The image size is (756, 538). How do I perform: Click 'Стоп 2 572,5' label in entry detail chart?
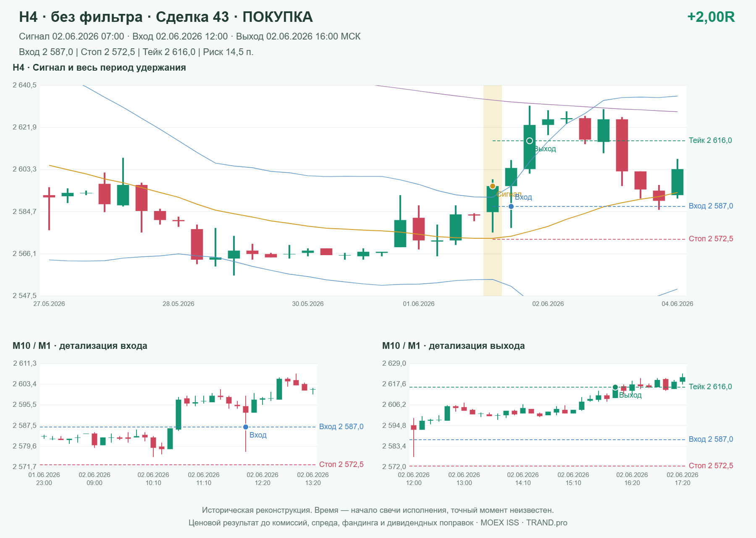coord(341,464)
